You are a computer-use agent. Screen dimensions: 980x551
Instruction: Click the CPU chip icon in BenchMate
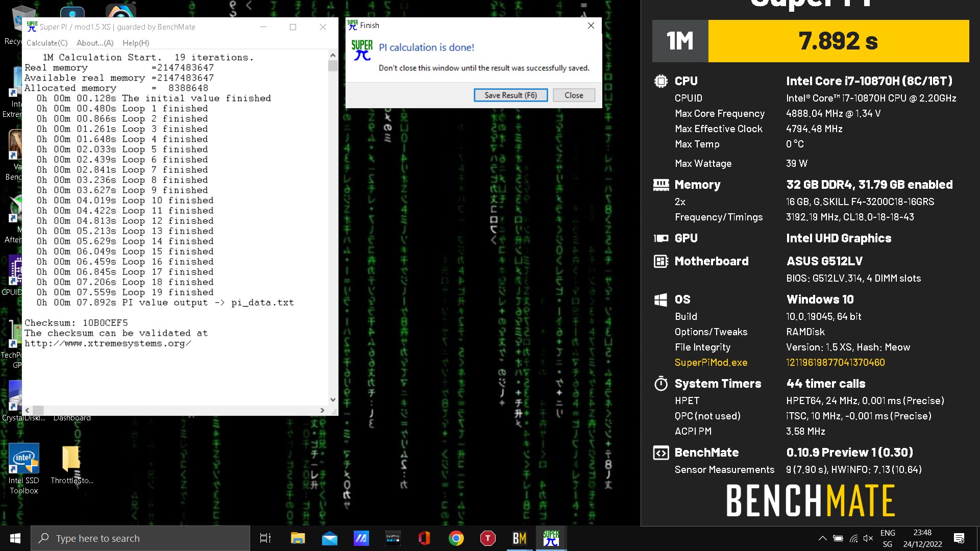(x=661, y=81)
